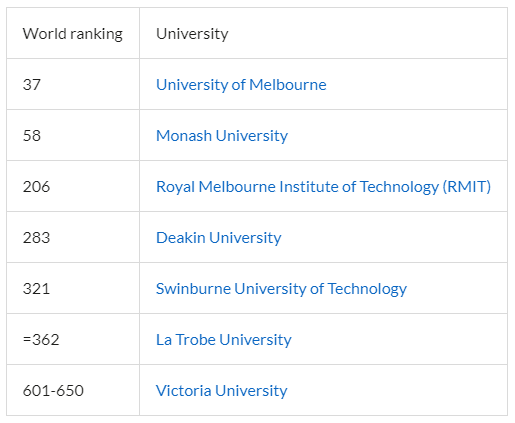Click the word Technology in the Swinburne link
The width and height of the screenshot is (515, 423).
click(367, 289)
